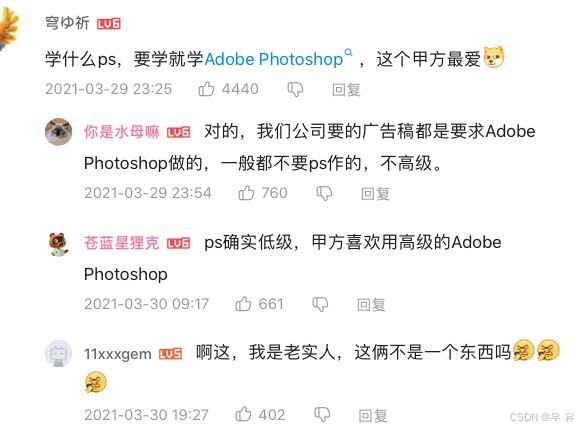Viewport: 578px width, 428px height.
Task: Reply to comment posted 2021-03-30 19:27
Action: tap(373, 415)
